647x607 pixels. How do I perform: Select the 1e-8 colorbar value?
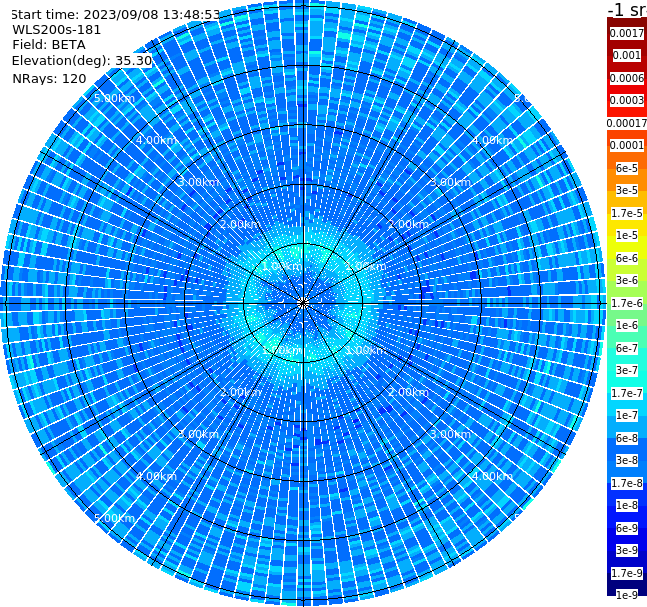627,505
